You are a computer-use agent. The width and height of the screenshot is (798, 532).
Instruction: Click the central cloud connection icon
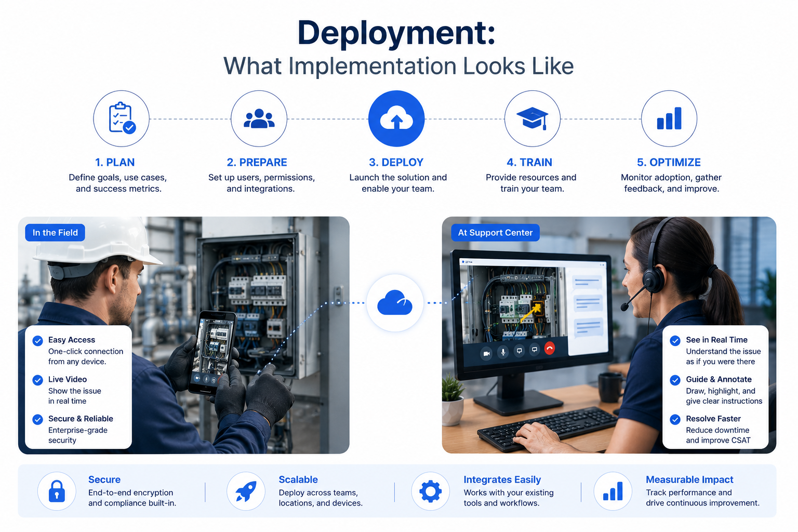tap(395, 303)
